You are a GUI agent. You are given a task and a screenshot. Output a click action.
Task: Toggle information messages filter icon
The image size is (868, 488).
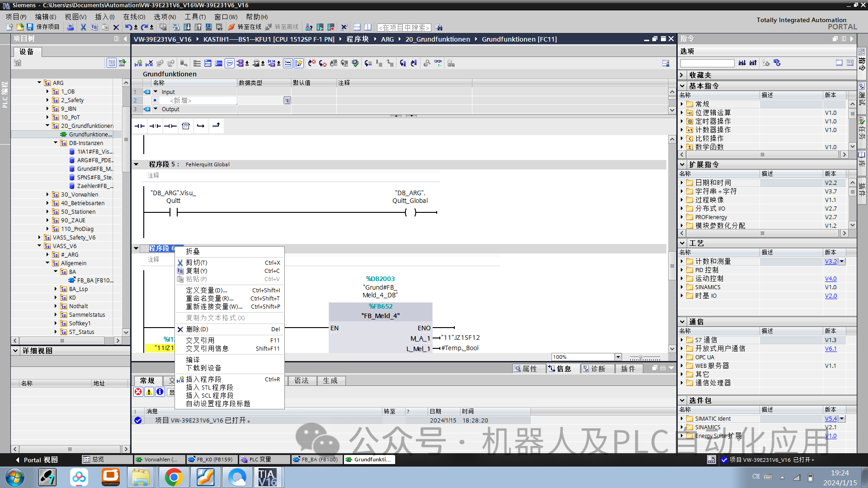pyautogui.click(x=160, y=392)
